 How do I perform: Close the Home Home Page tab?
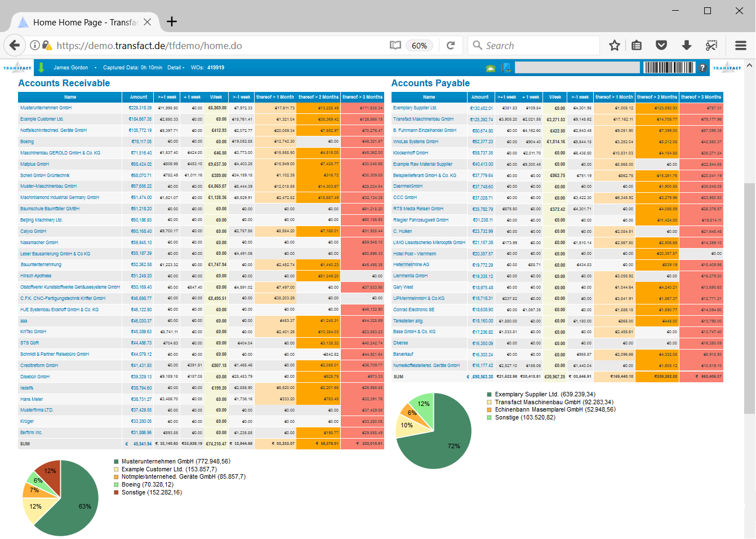(x=147, y=22)
